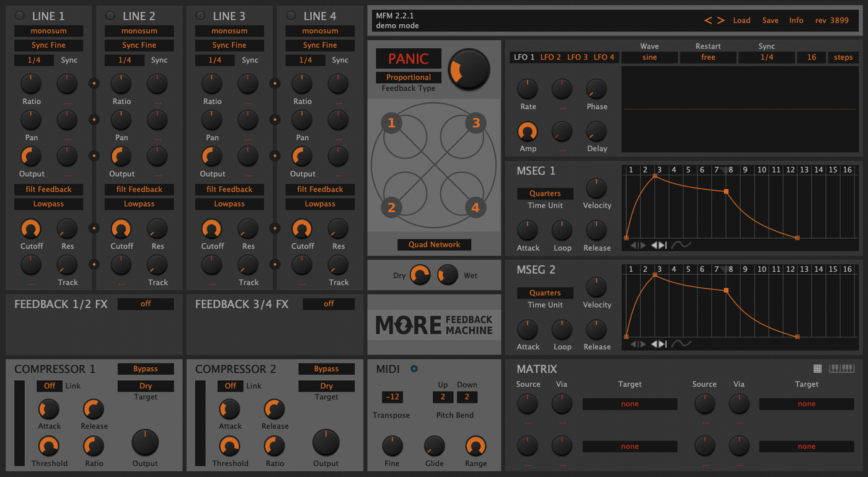Open the LINE 4 Lowpass filter type selector
The height and width of the screenshot is (477, 868).
[x=320, y=203]
